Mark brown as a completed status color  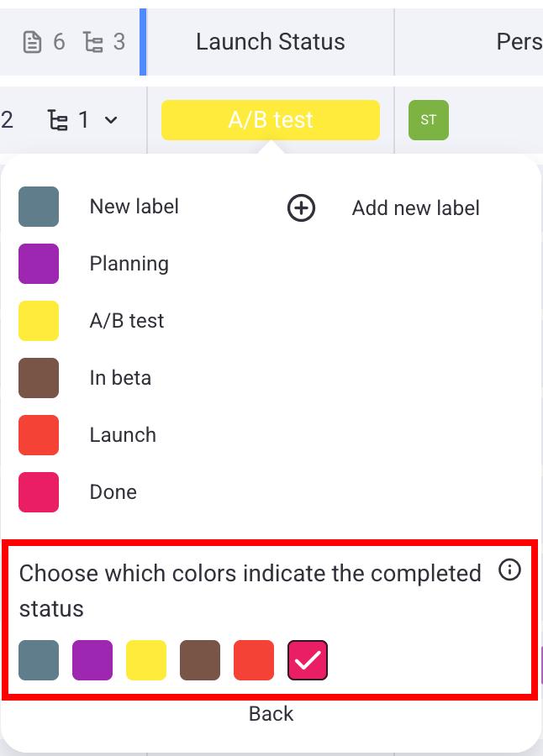point(200,660)
